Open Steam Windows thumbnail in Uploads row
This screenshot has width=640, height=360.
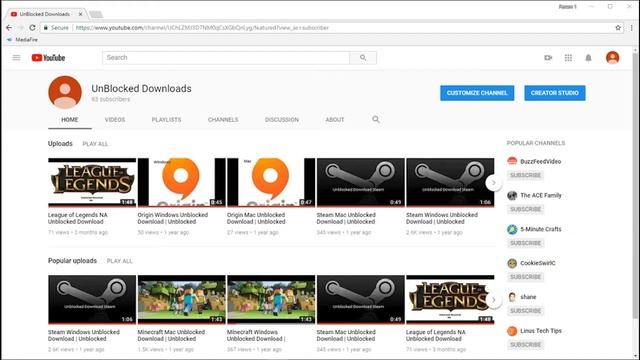(450, 182)
